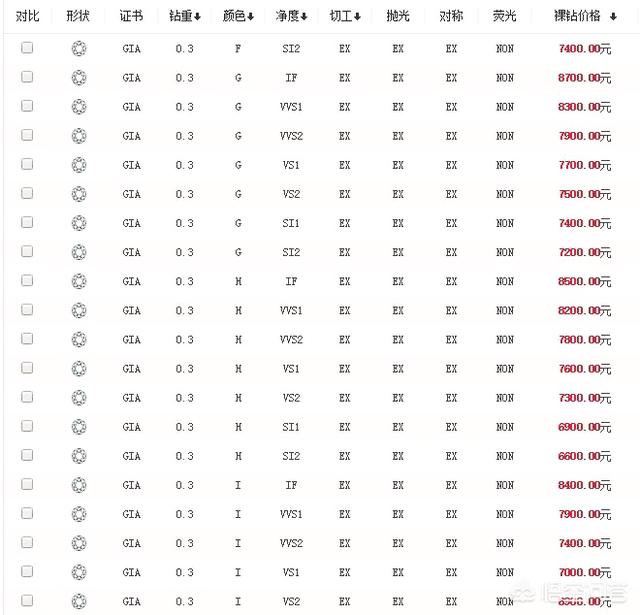Click the diamond icon for I IF row

pos(79,485)
